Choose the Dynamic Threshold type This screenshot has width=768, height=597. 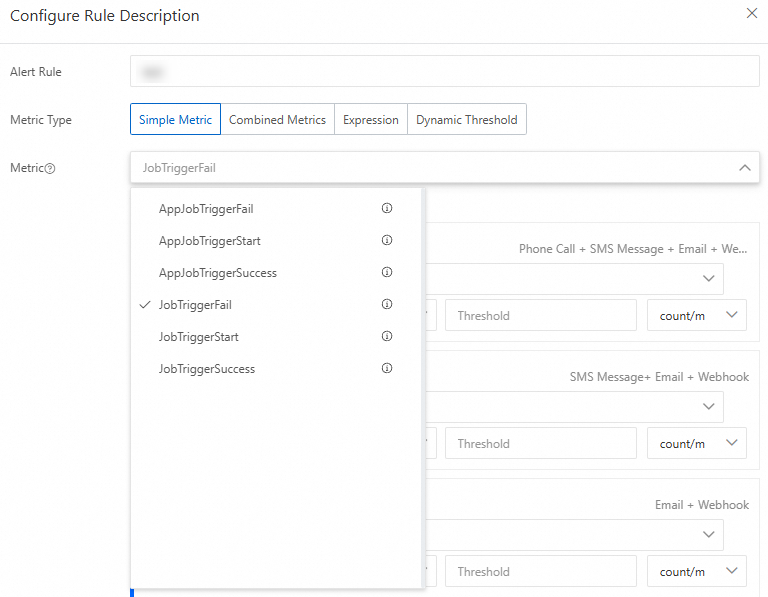click(x=466, y=120)
